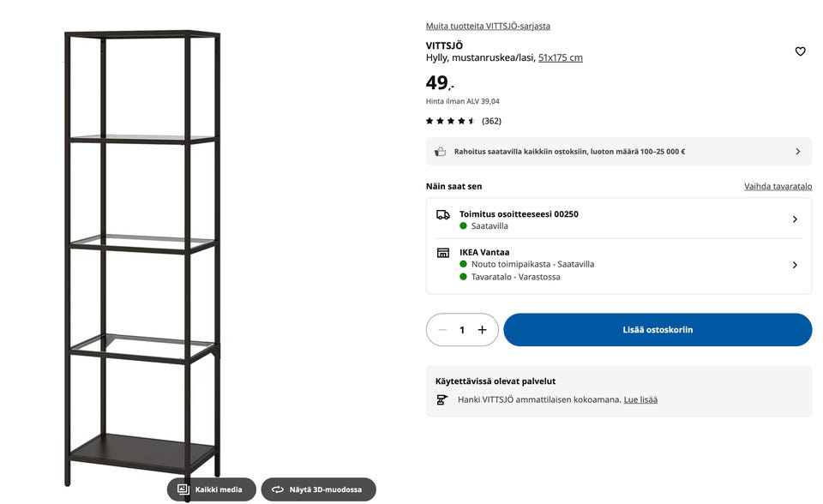The image size is (823, 504).
Task: Open delivery details chevron for 00250
Action: (x=795, y=219)
